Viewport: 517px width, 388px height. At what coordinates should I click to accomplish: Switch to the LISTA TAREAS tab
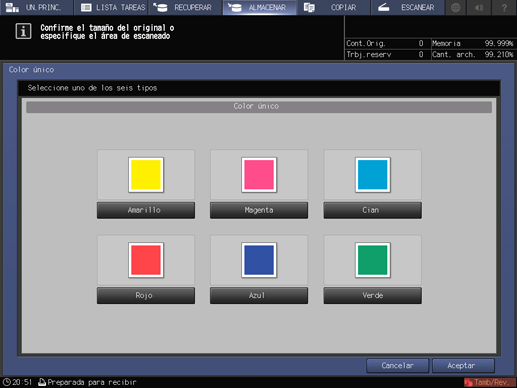click(111, 7)
